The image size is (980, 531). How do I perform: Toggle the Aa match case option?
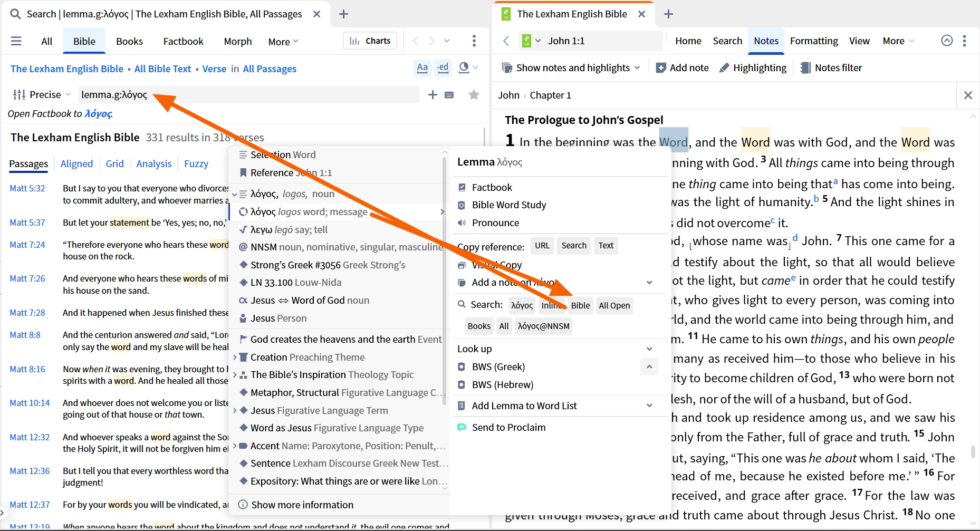tap(422, 68)
